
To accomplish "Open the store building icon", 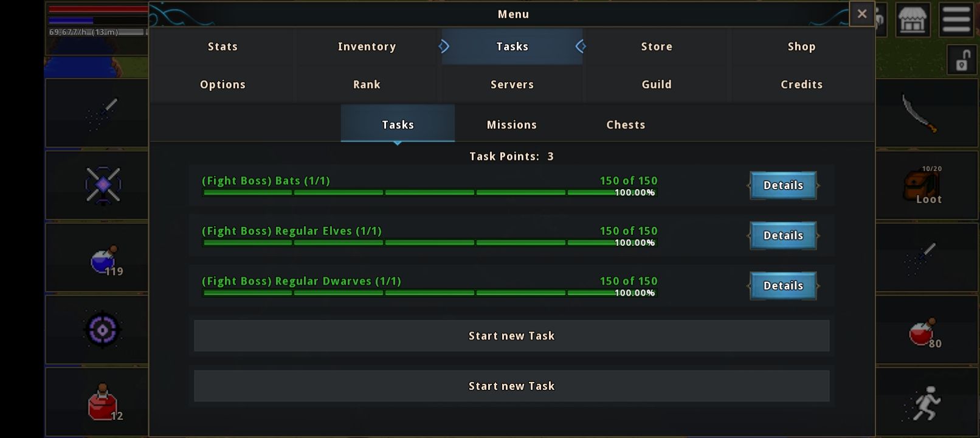I will coord(912,20).
